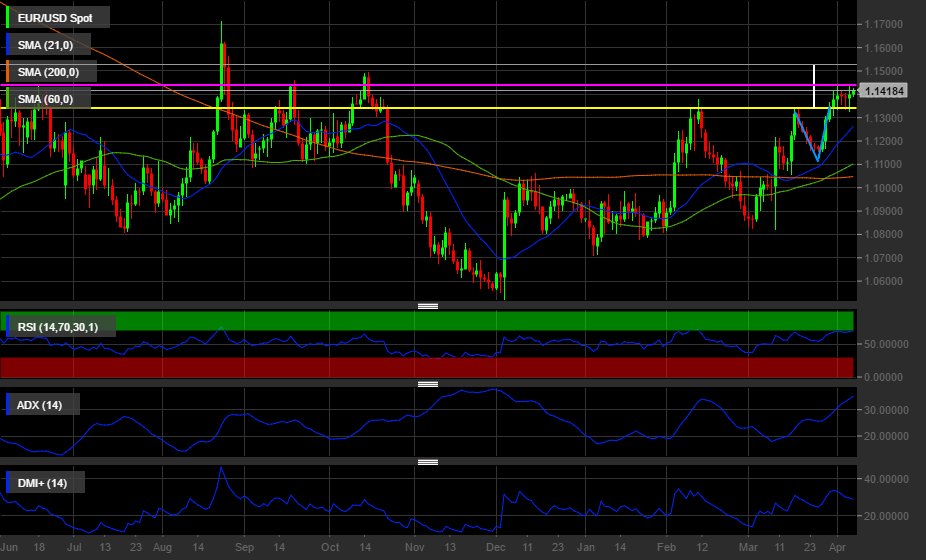Screen dimensions: 926x560
Task: Click the EUR/USD Spot legend label
Action: point(58,18)
